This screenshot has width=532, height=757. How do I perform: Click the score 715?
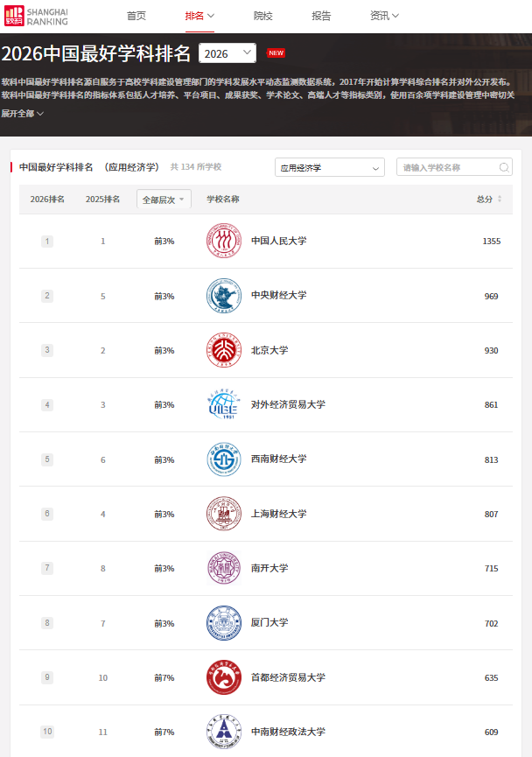click(492, 568)
